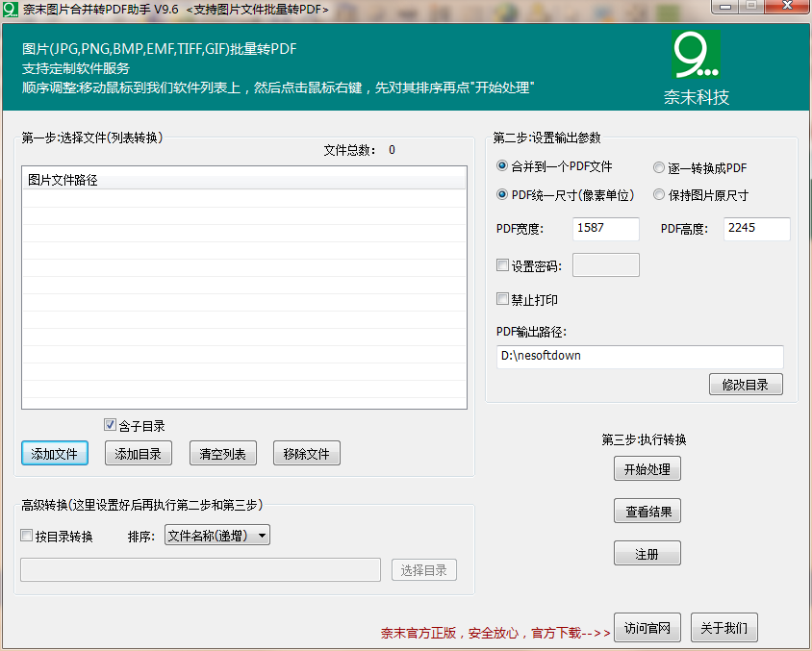Open the 注册 registration dialog
The image size is (812, 651).
tap(647, 552)
